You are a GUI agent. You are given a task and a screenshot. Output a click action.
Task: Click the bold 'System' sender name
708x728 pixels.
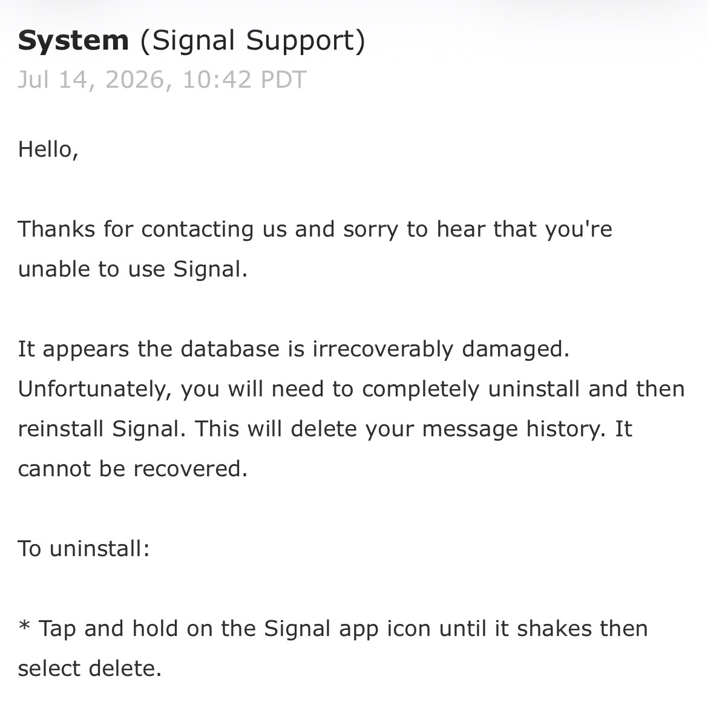tap(73, 41)
